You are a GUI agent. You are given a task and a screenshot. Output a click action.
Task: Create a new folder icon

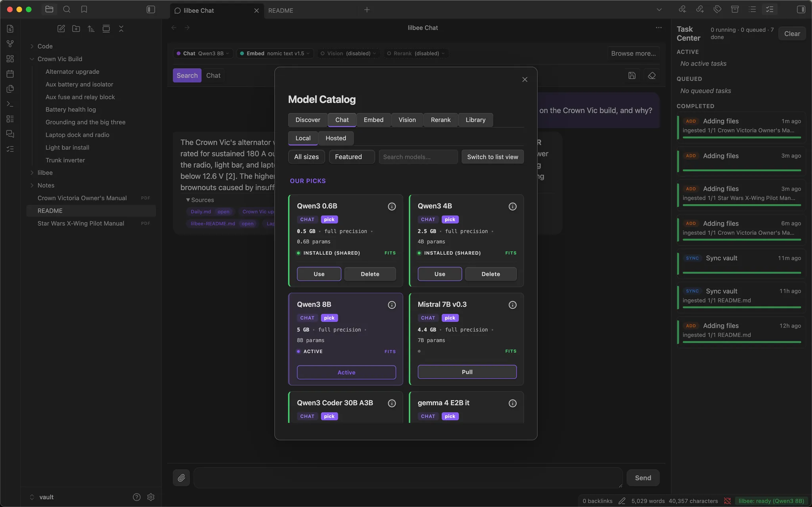pos(76,29)
